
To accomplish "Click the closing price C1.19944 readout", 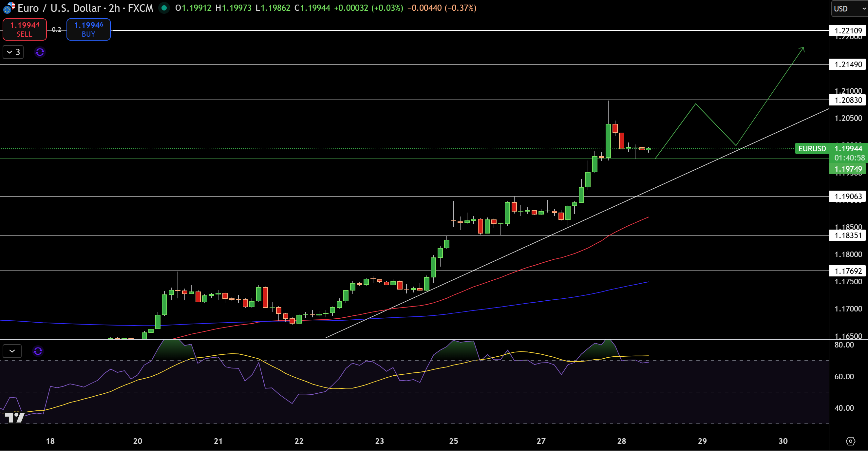I will 312,8.
